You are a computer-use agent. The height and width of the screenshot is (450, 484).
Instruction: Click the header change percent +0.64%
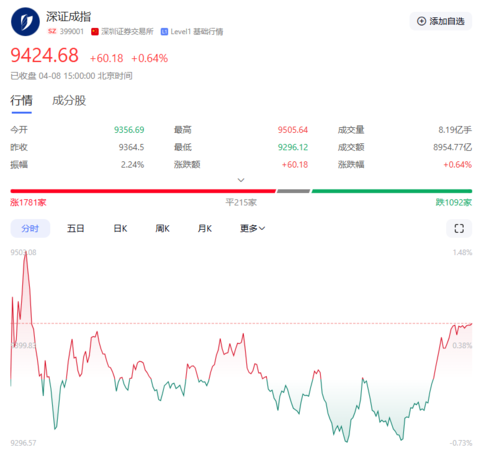coord(149,58)
